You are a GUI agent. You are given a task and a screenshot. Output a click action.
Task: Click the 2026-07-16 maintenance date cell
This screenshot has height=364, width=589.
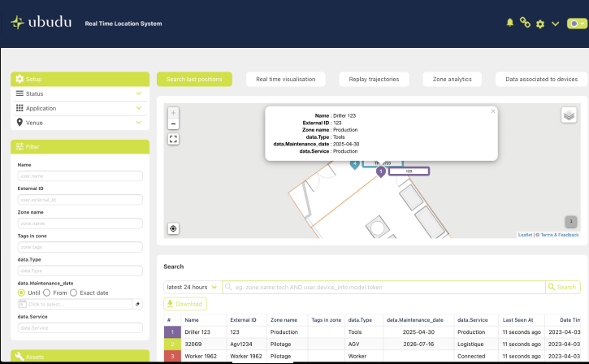(x=418, y=344)
